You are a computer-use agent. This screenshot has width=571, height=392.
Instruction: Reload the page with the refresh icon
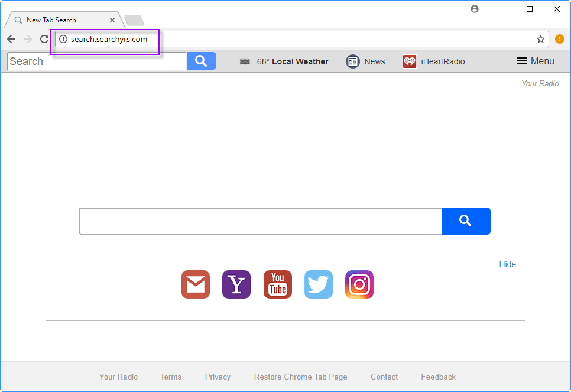44,39
